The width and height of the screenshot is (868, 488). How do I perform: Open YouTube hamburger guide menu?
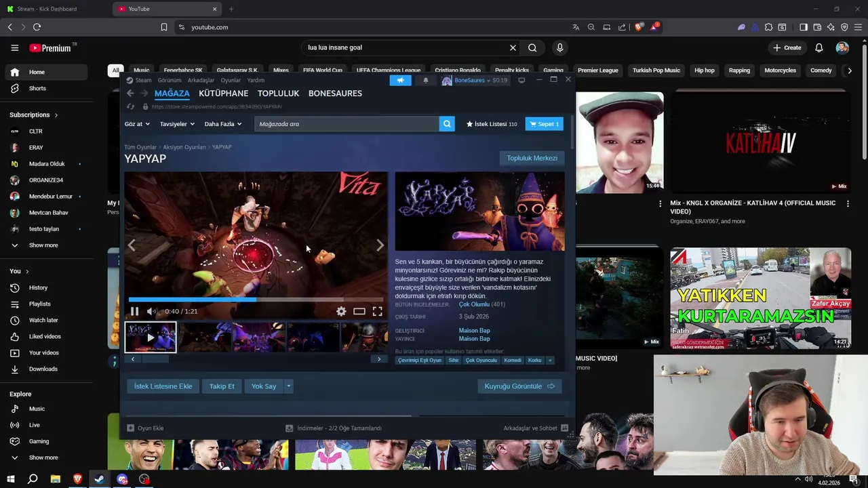[14, 47]
